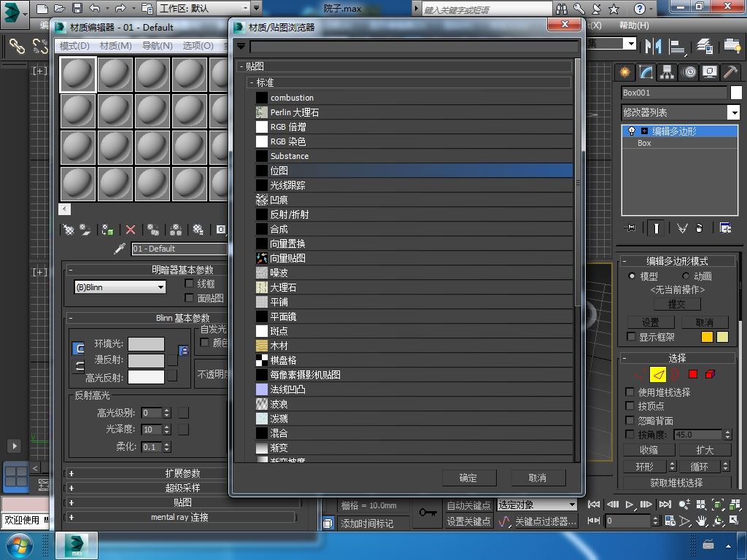Select the 动画 radio button
This screenshot has height=560, width=747.
[x=686, y=276]
